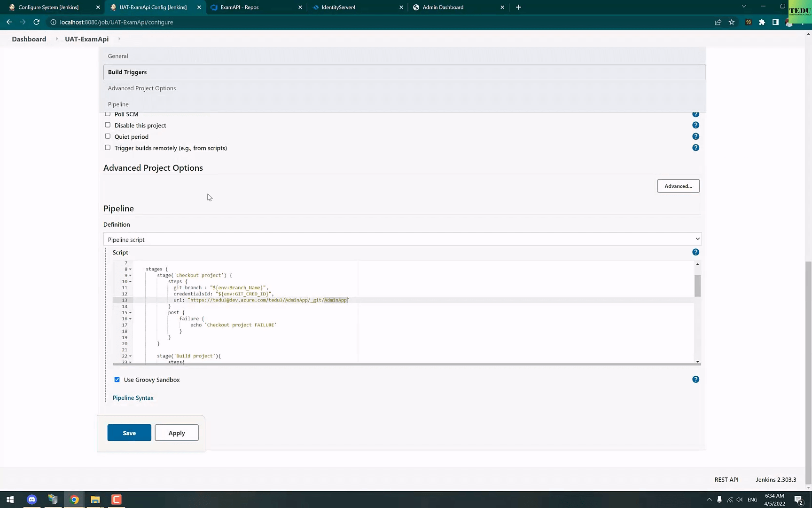
Task: Collapse the stages block fold arrow on line 8
Action: point(130,270)
